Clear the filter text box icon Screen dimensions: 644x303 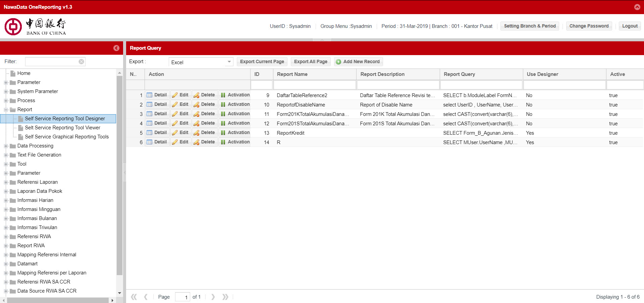coord(81,61)
